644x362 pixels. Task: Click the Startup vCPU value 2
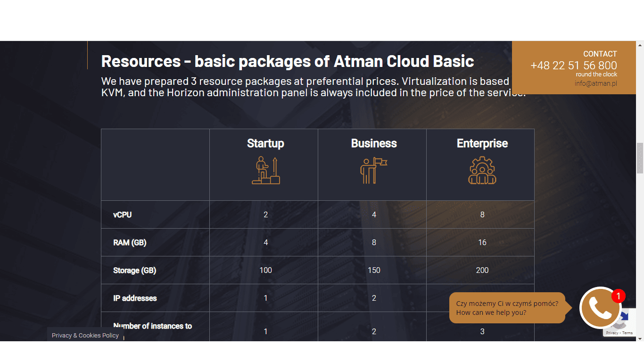[266, 214]
